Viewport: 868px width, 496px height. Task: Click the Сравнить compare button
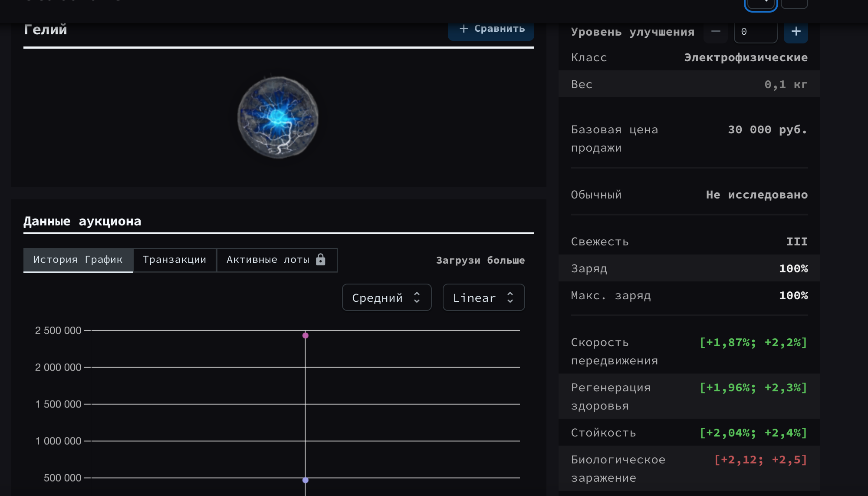(491, 29)
